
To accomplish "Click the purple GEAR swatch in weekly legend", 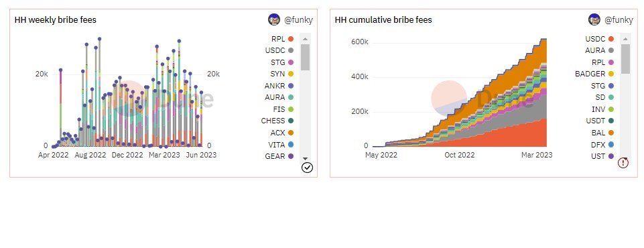I will [291, 156].
